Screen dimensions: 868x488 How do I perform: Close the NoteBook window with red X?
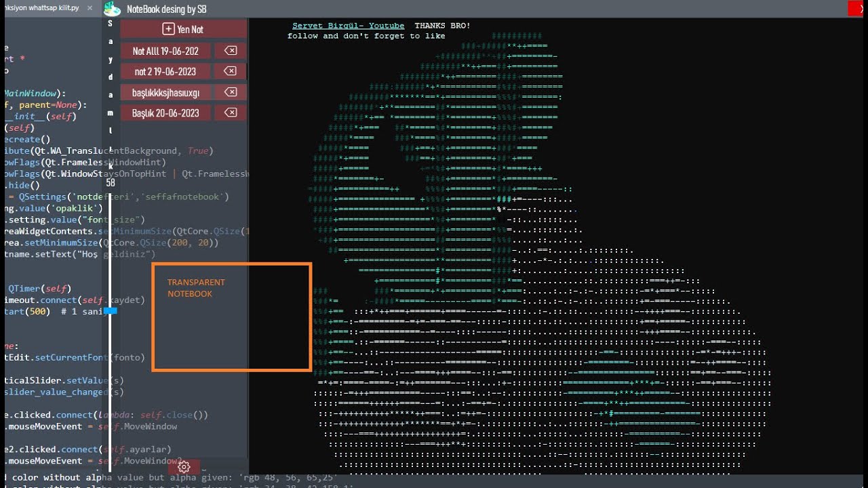856,8
